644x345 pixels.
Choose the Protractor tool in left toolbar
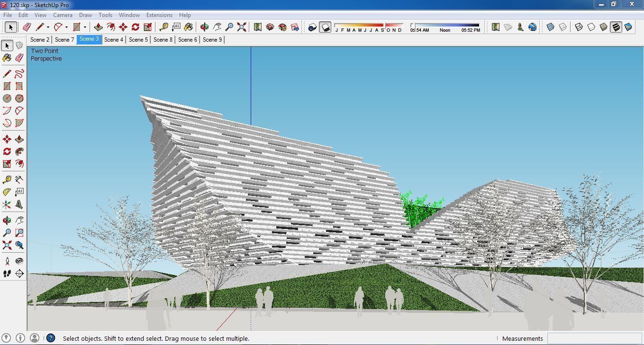7,192
